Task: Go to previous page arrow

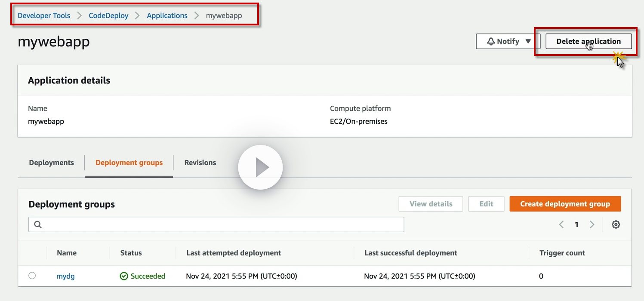Action: coord(561,224)
